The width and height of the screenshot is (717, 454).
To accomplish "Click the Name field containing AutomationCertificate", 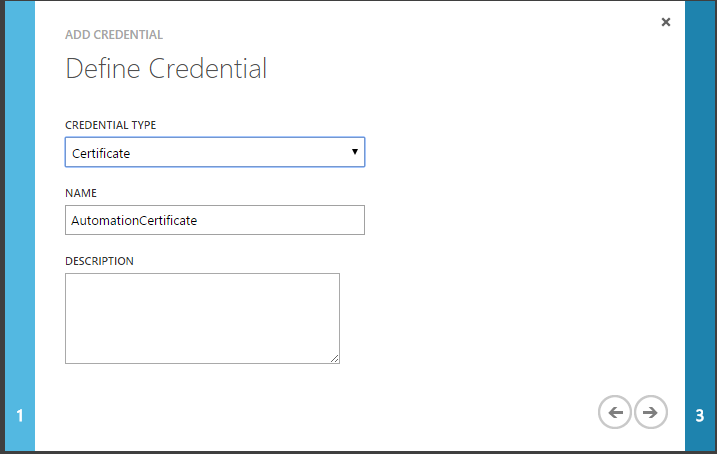I will pos(214,220).
